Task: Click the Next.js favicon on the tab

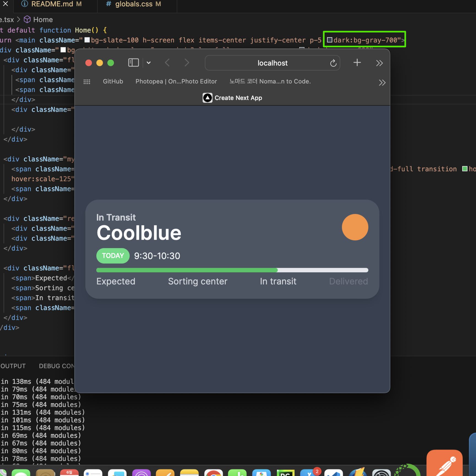Action: (x=208, y=98)
